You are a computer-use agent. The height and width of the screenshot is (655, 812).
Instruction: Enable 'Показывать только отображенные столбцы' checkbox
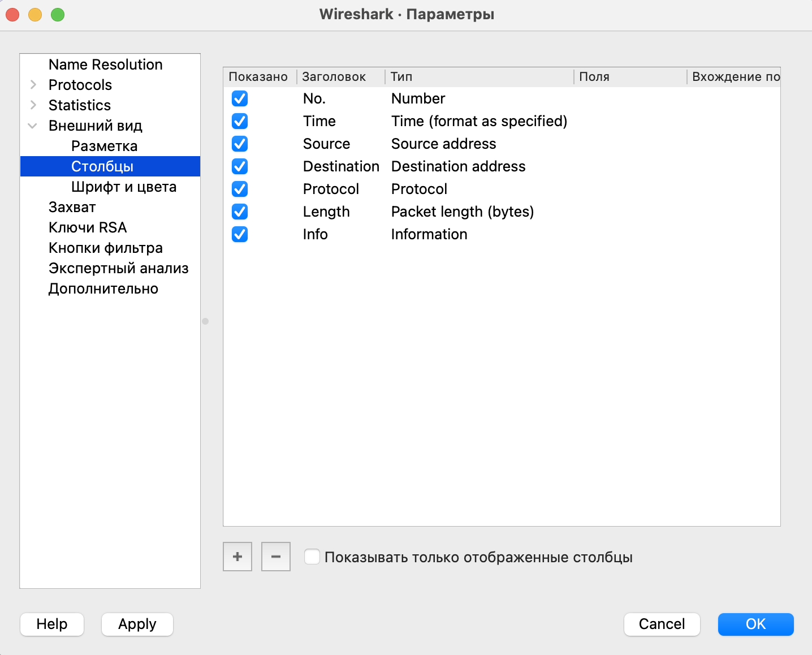pos(312,557)
